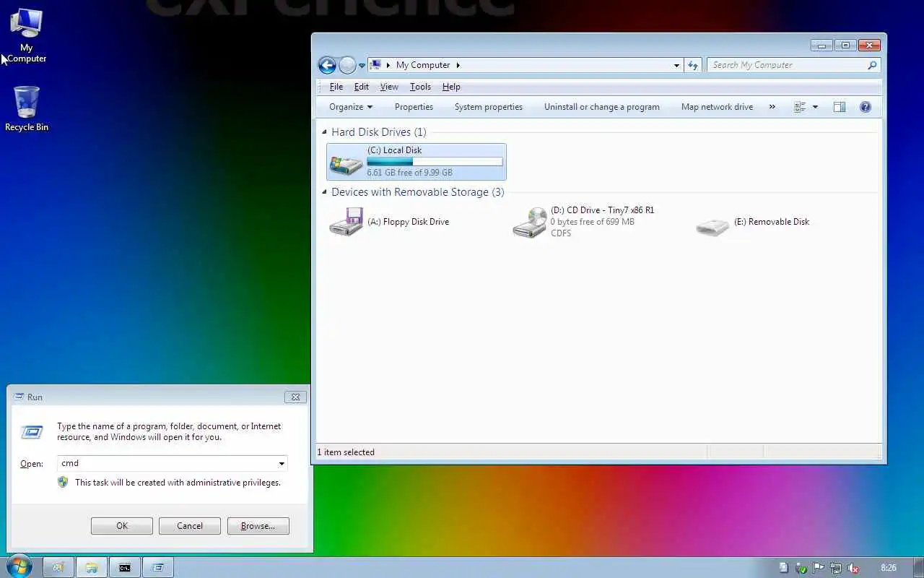924x578 pixels.
Task: Open Explorer help icon
Action: [866, 107]
